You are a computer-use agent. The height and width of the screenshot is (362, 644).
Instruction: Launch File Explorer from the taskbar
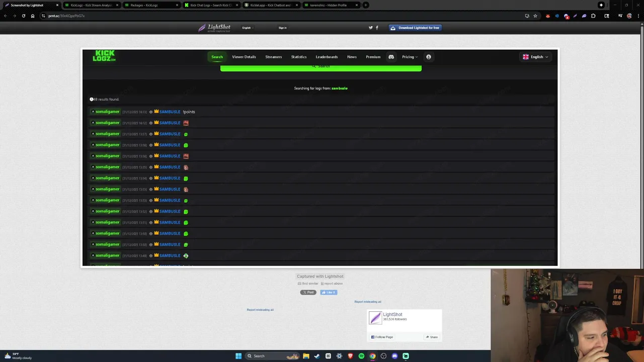tap(306, 356)
